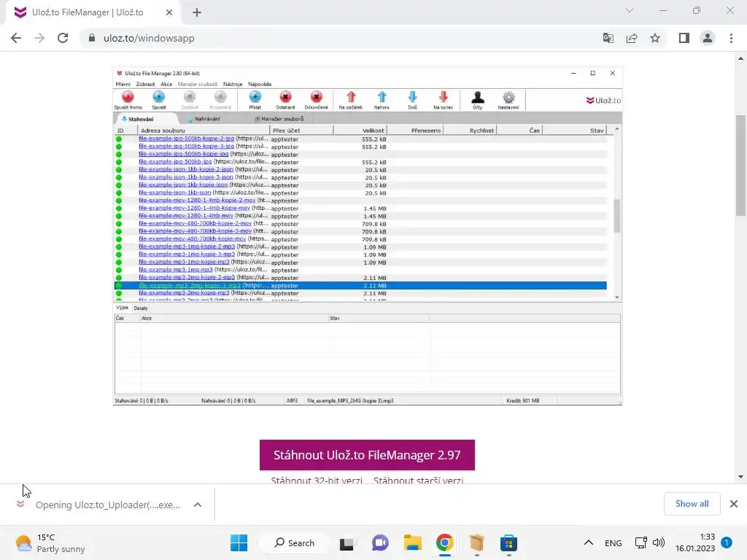Click the browser page vertical scrollbar thumb
Image resolution: width=747 pixels, height=560 pixels.
point(740,166)
